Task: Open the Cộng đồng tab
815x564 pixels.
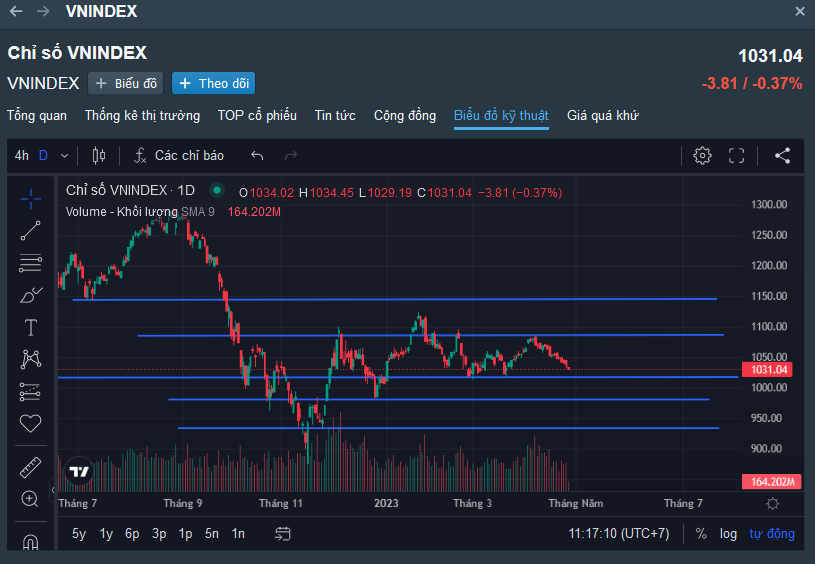Action: [x=405, y=115]
